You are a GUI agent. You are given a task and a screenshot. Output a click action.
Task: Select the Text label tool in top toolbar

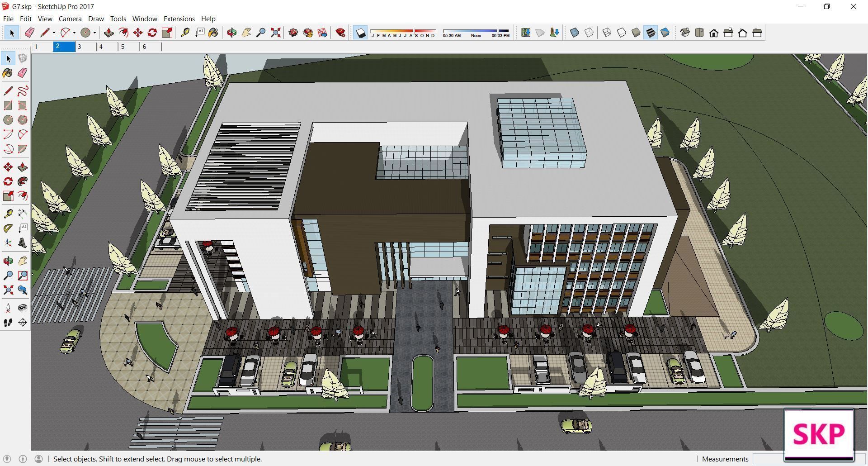pyautogui.click(x=199, y=33)
